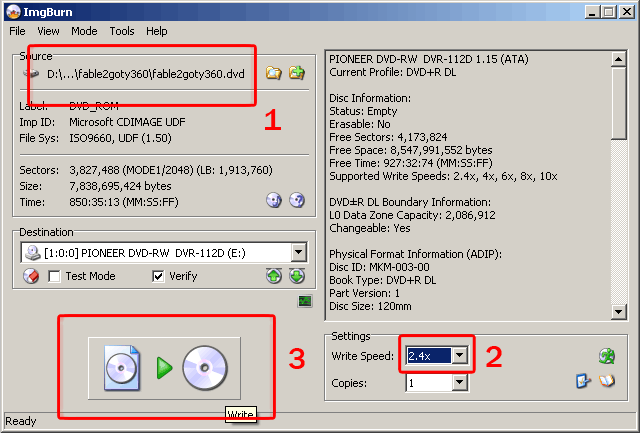Viewport: 640px width, 433px height.
Task: Click the 'Free Space: 8,547,991,552 bytes' line
Action: (411, 150)
